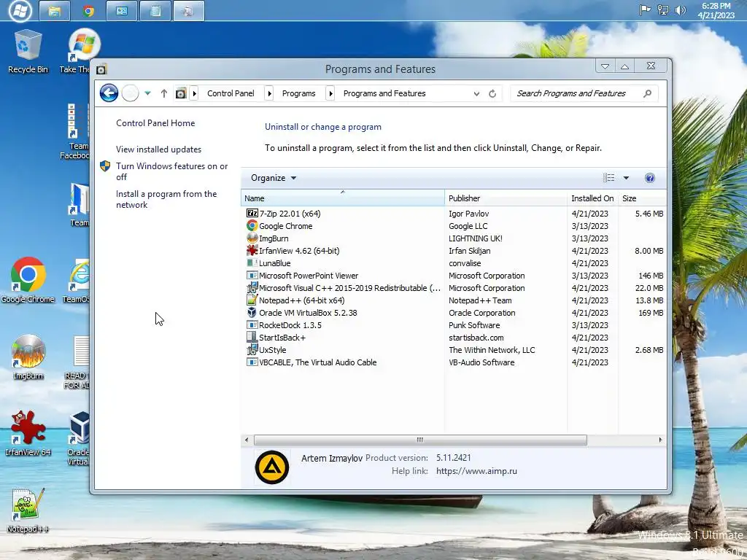The width and height of the screenshot is (747, 560).
Task: Select the ImgBurn list entry icon
Action: (252, 238)
